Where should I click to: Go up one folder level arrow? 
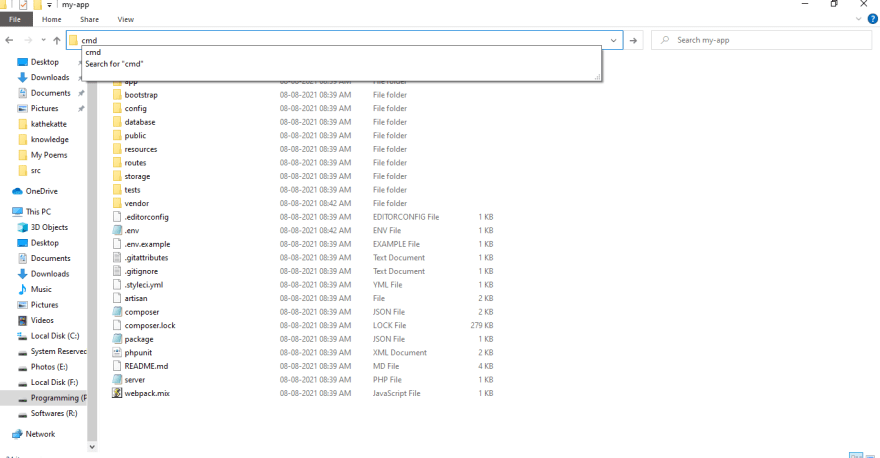coord(57,40)
